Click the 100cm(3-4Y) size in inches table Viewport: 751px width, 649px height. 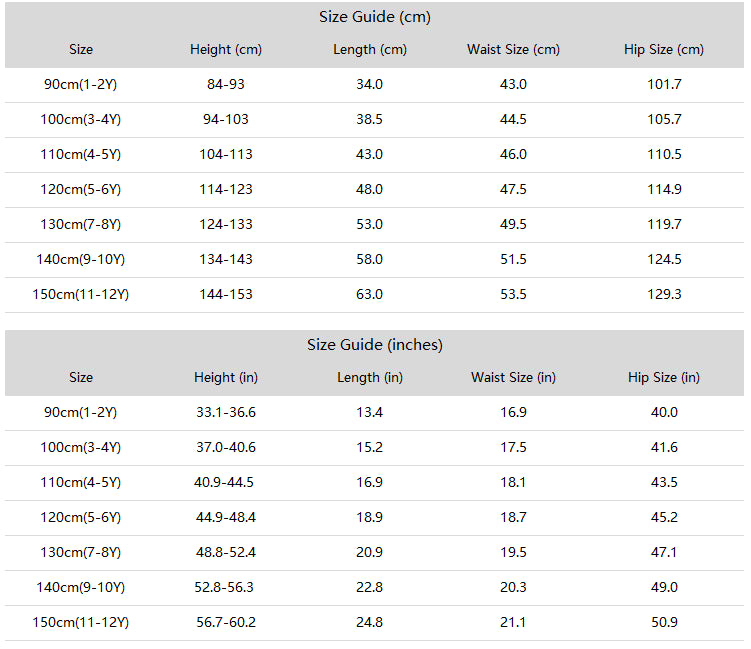pyautogui.click(x=80, y=448)
